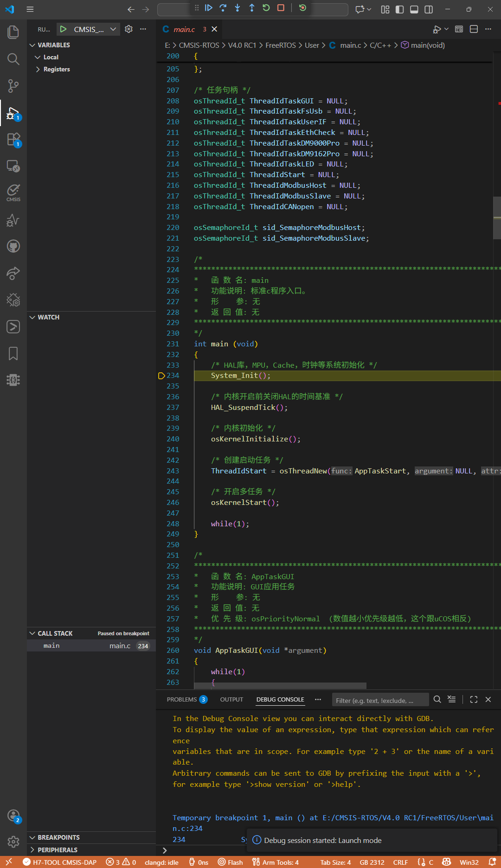The height and width of the screenshot is (868, 501).
Task: Stop the debug session
Action: click(281, 8)
